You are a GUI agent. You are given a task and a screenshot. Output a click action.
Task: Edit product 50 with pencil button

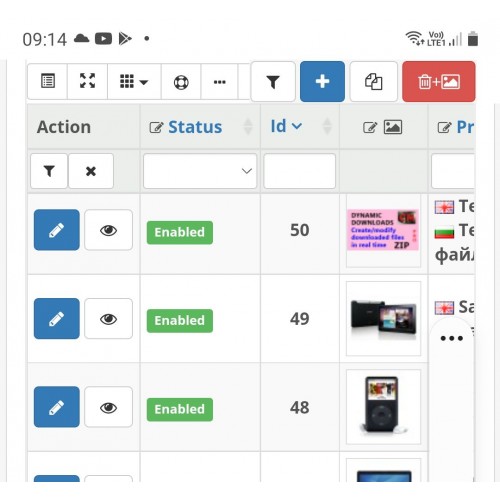[x=57, y=230]
